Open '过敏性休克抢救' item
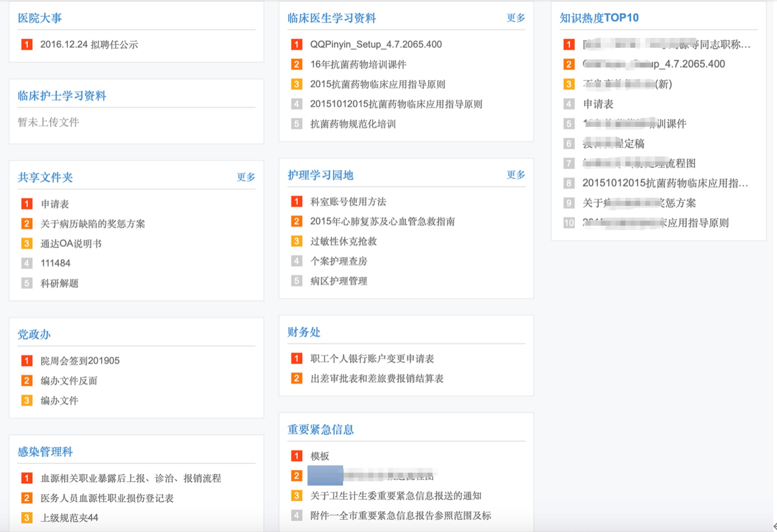Viewport: 777px width, 532px height. (x=343, y=241)
